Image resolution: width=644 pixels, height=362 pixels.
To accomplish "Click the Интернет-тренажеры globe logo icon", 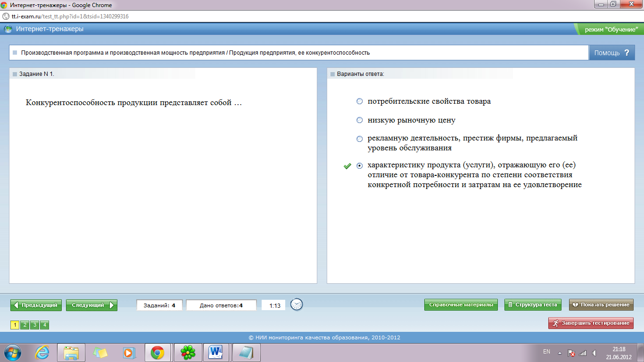I will [8, 29].
